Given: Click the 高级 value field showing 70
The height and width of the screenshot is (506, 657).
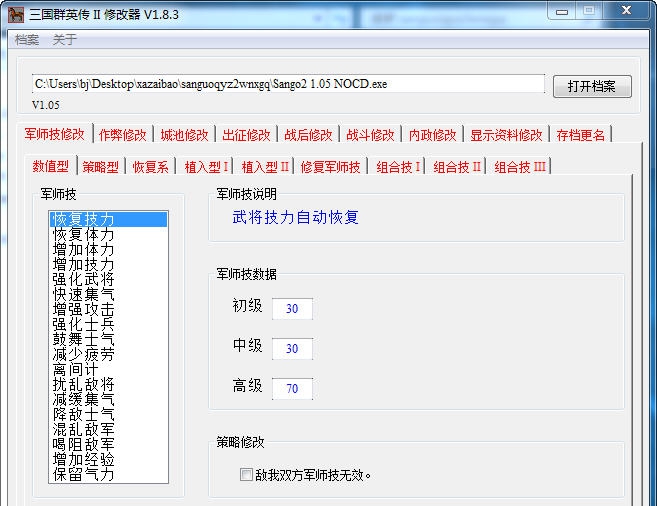Looking at the screenshot, I should pos(292,389).
